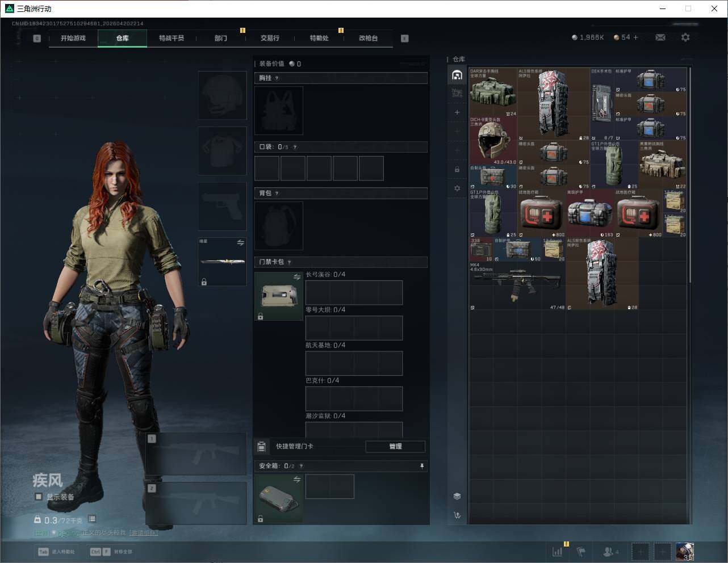The image size is (728, 563).
Task: Switch to the 特战干员 tab
Action: point(171,38)
